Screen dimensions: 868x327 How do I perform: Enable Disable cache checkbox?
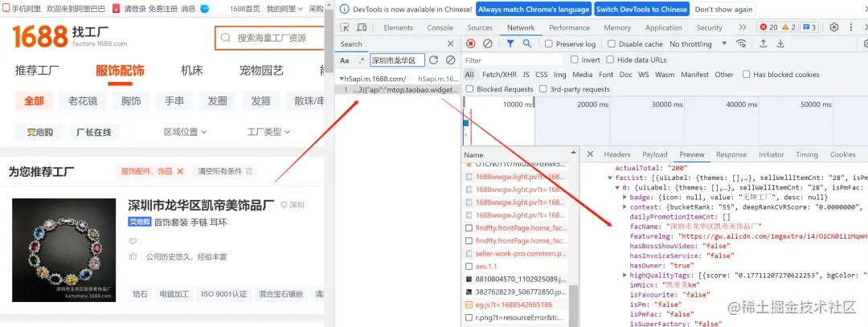click(611, 43)
